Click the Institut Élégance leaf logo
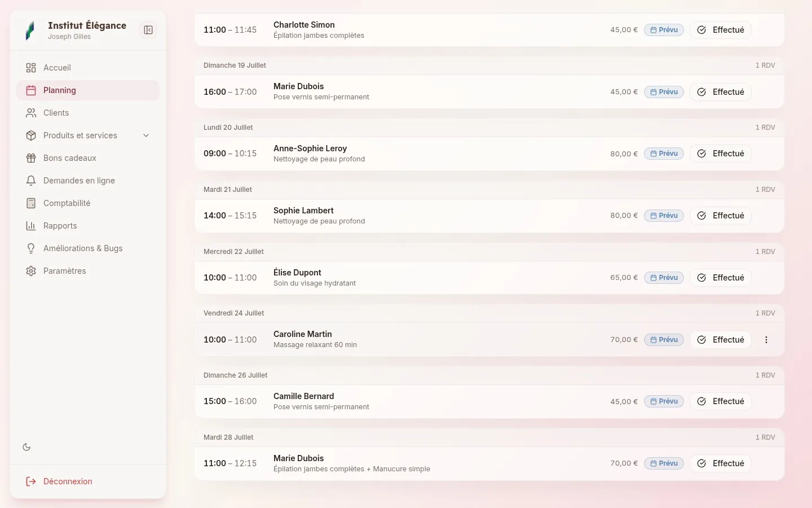The height and width of the screenshot is (508, 812). pyautogui.click(x=30, y=30)
